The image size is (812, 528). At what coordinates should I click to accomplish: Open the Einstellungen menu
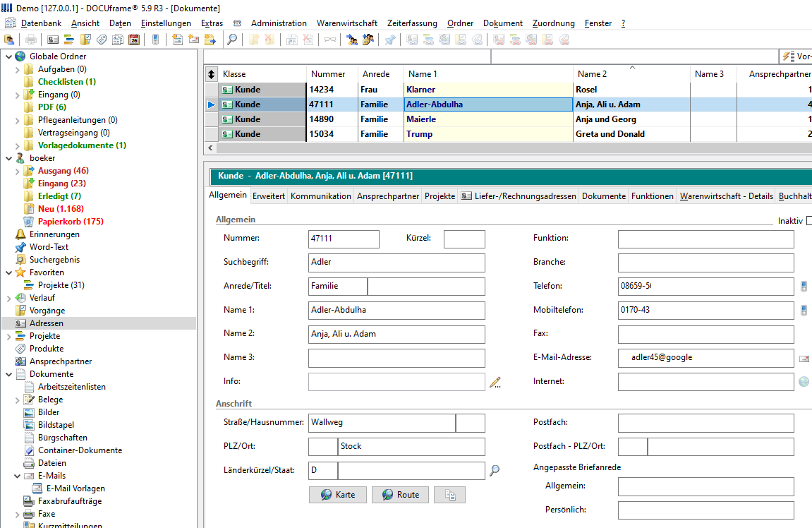click(166, 23)
